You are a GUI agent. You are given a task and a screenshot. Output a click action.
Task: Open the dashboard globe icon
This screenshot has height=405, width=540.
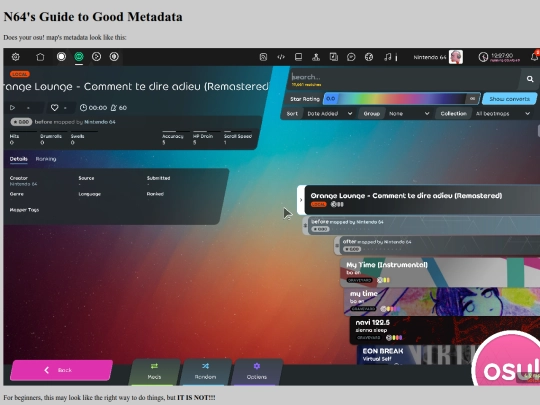point(369,57)
